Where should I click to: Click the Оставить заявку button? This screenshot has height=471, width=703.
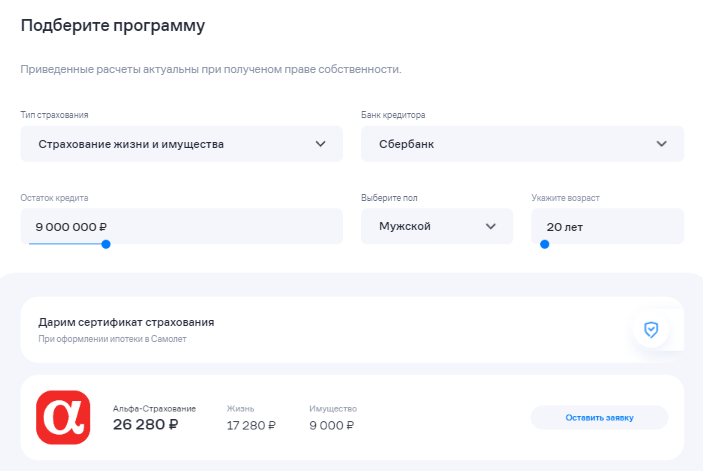(x=599, y=417)
